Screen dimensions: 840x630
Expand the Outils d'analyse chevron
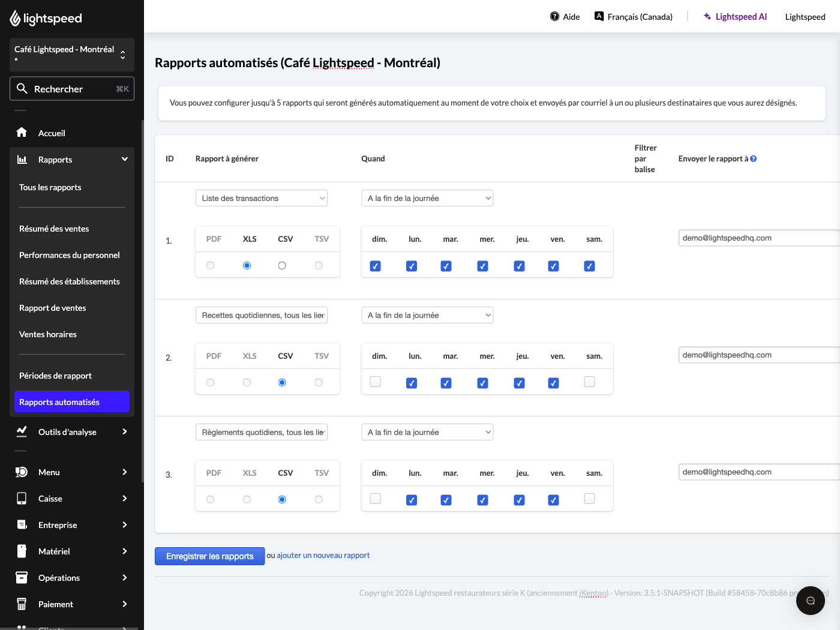click(x=125, y=431)
